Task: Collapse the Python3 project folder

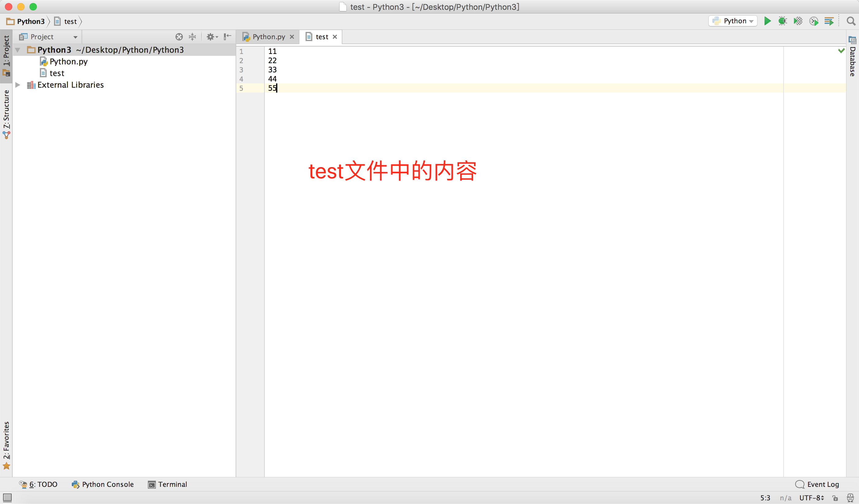Action: pyautogui.click(x=18, y=50)
